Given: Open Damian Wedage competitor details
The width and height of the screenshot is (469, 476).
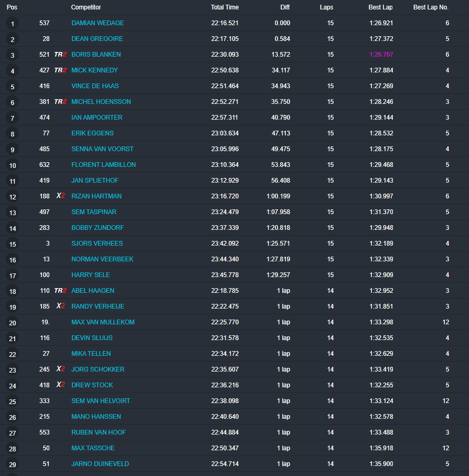Looking at the screenshot, I should (98, 23).
